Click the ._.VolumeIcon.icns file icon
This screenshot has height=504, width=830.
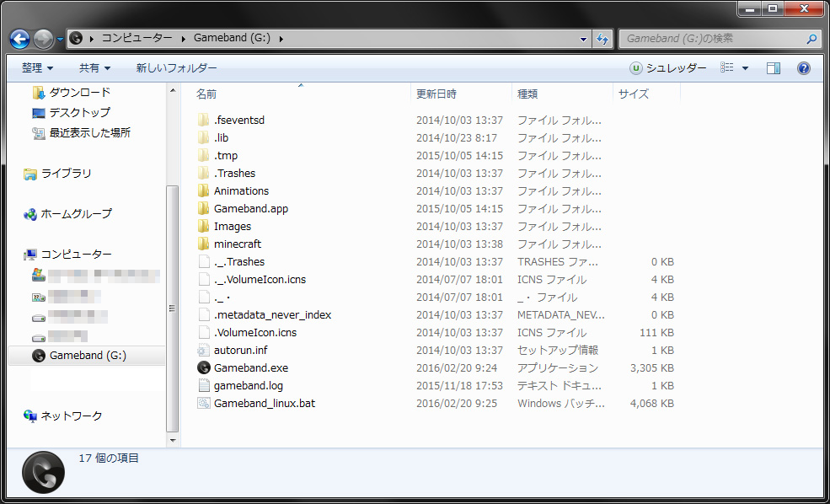coord(203,280)
